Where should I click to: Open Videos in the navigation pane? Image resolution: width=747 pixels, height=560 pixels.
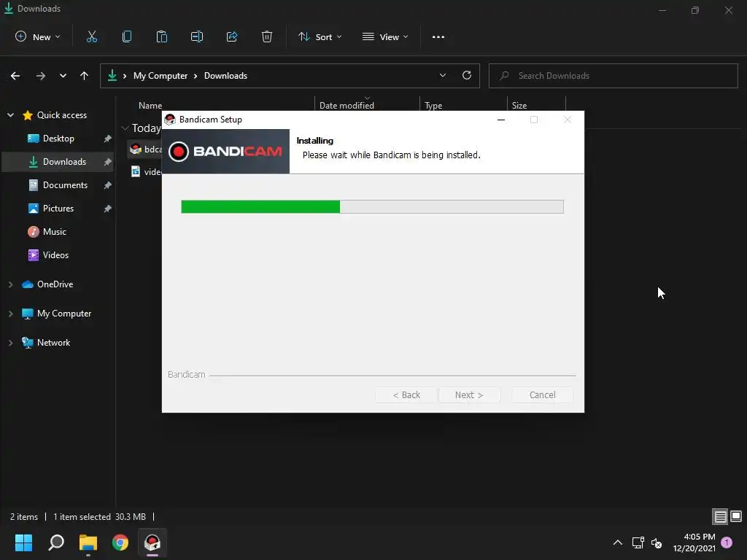point(55,255)
